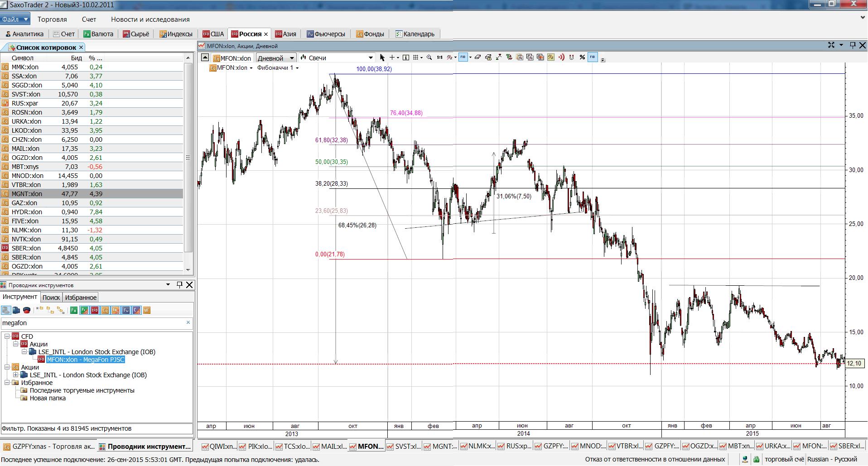Switch to the Валюта tab

point(98,34)
